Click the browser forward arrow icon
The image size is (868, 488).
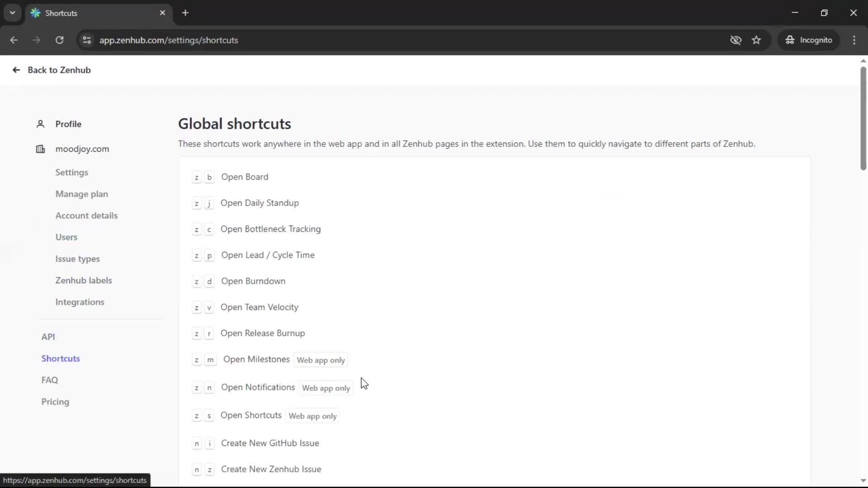[x=37, y=40]
